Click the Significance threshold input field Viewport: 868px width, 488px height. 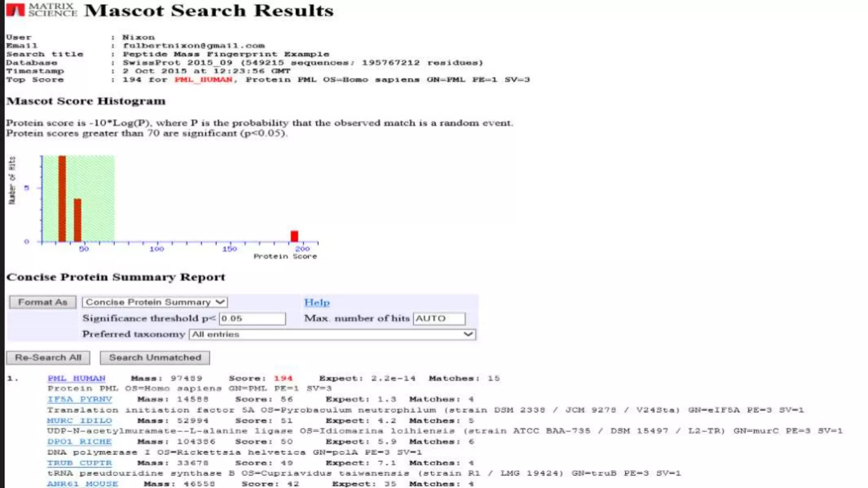tap(252, 319)
